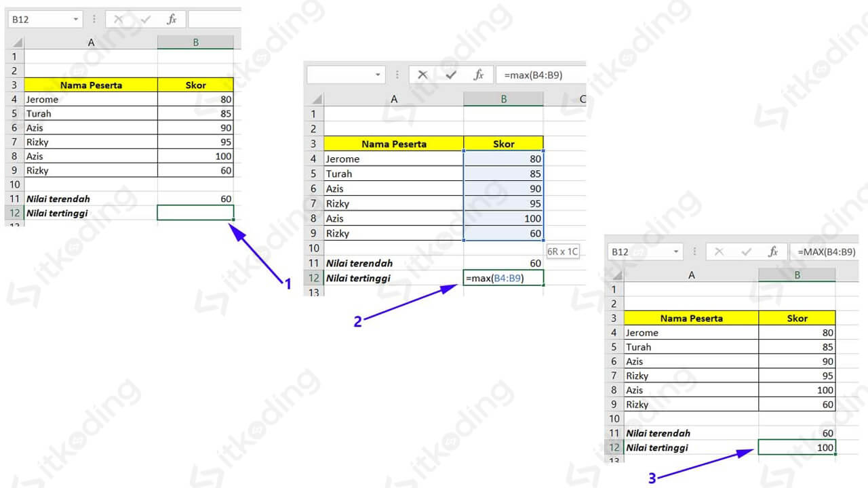Screen dimensions: 868x488
Task: Click 'Nama Peserta' header cell in left sheet
Action: point(91,85)
